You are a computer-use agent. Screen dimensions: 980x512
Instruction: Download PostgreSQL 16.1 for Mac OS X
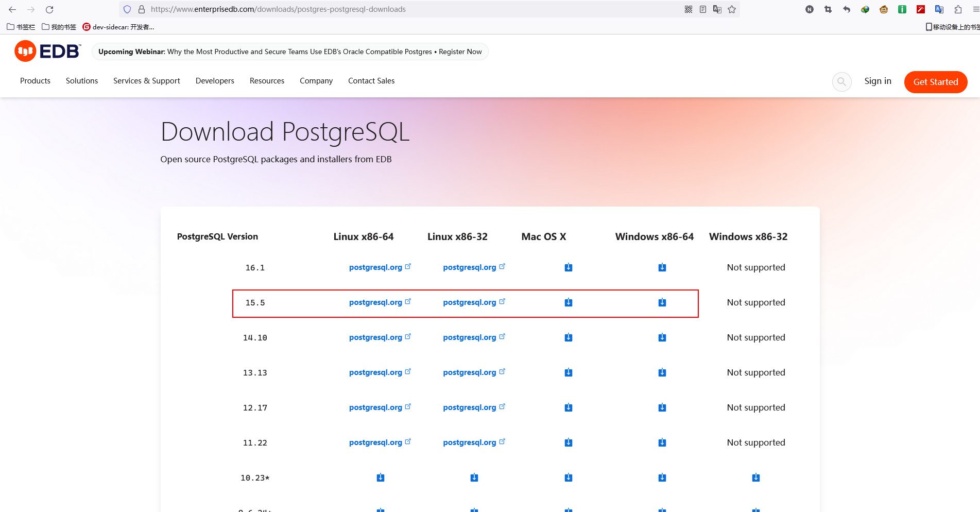(x=569, y=267)
